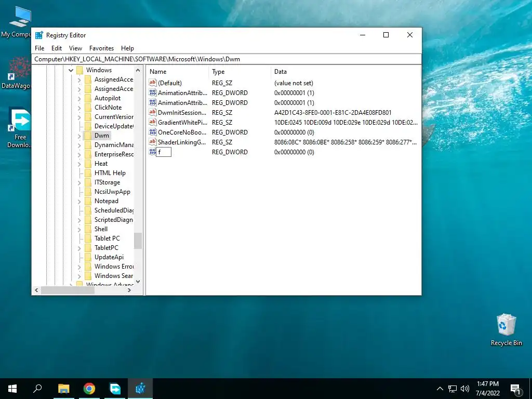Viewport: 532px width, 399px height.
Task: Click the Registry Editor title bar icon
Action: [39, 35]
